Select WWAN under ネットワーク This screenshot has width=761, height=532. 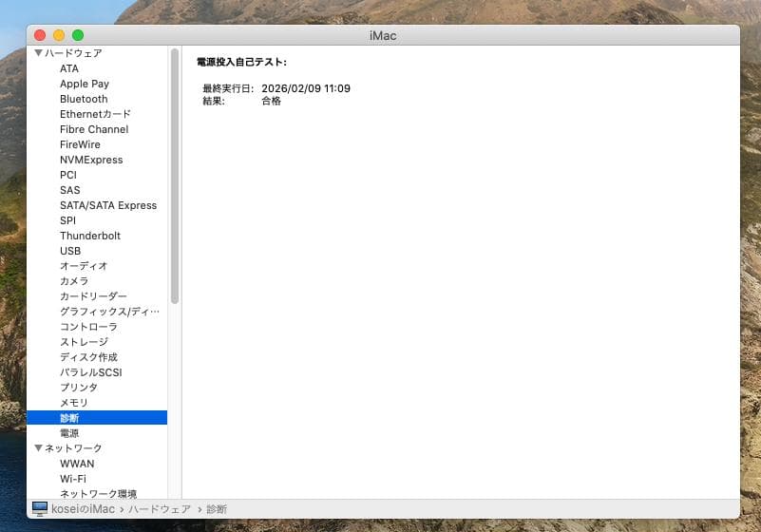pos(77,464)
